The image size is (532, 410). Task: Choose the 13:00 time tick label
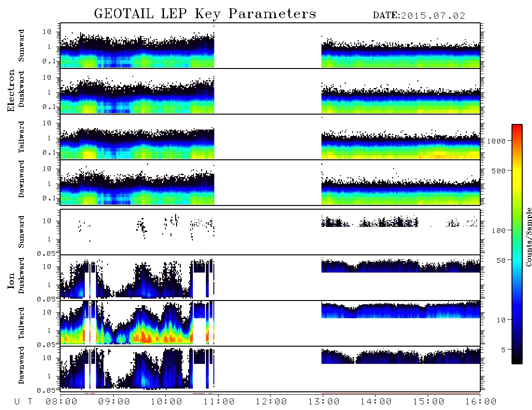pos(324,402)
